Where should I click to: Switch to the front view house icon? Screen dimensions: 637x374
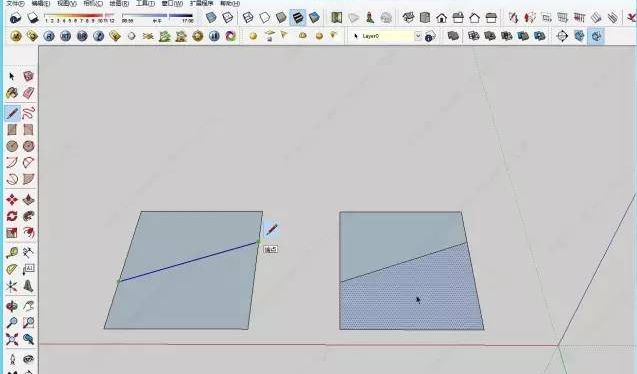point(442,18)
